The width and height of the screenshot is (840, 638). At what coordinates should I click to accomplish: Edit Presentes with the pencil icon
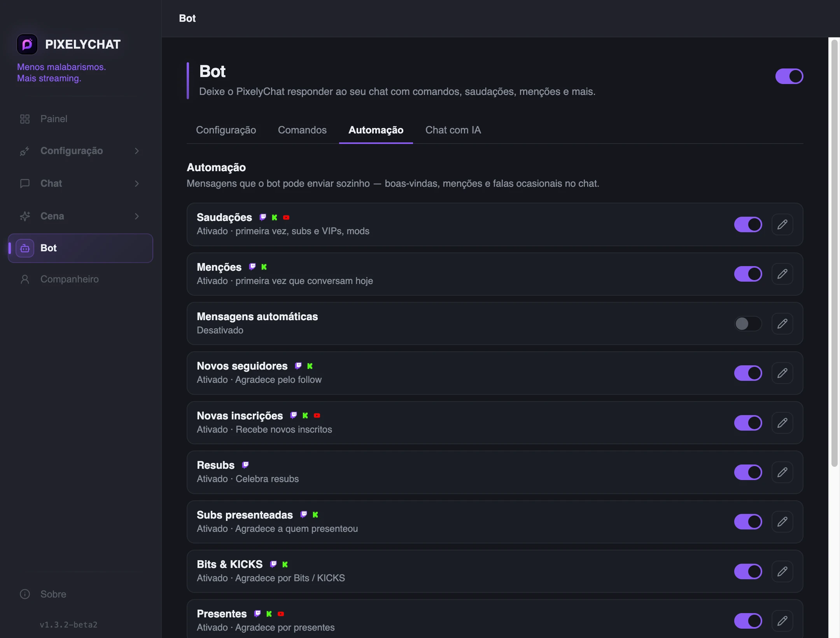click(782, 621)
